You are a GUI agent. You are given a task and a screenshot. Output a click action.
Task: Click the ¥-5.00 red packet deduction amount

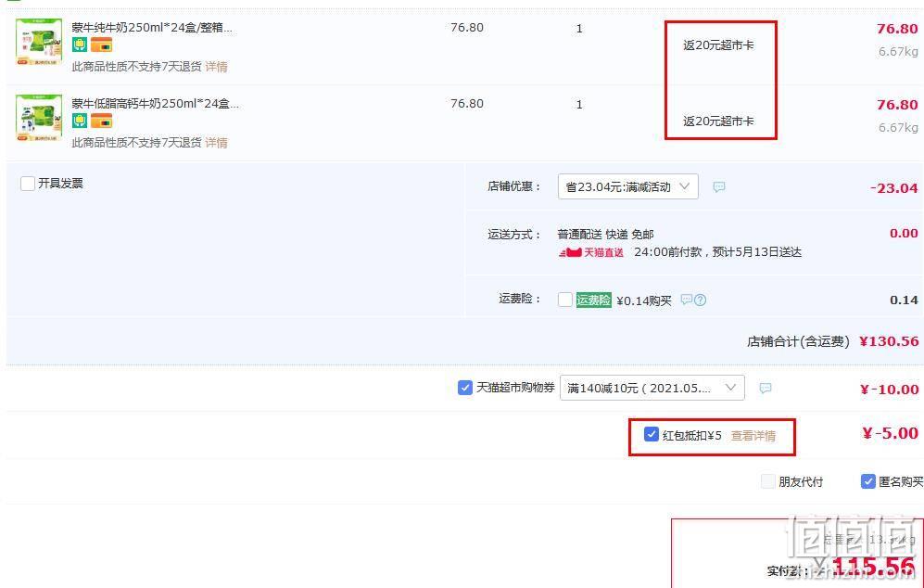pos(890,433)
